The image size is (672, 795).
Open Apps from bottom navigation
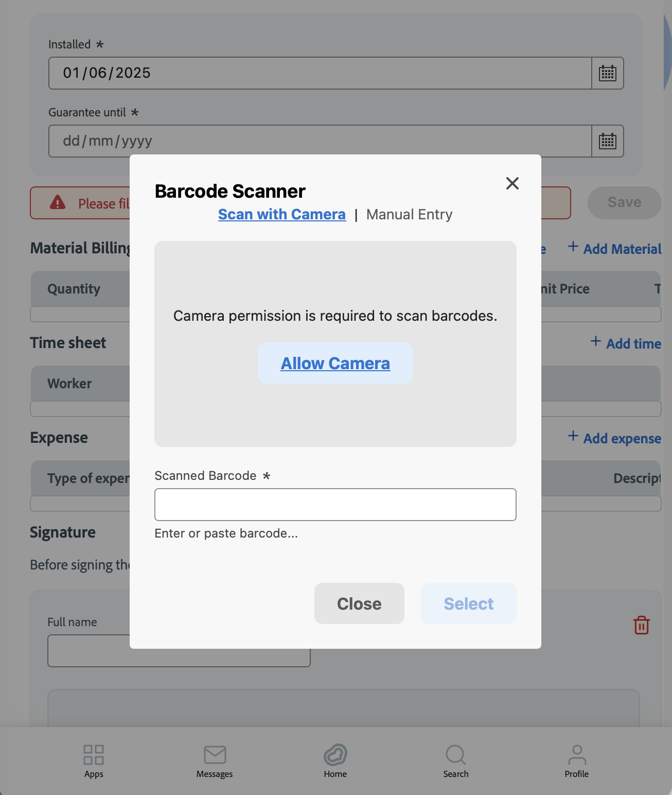click(x=94, y=761)
